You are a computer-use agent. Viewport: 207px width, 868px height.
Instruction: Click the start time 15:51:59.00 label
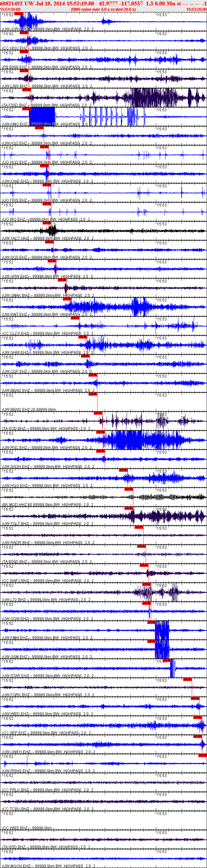click(x=10, y=10)
